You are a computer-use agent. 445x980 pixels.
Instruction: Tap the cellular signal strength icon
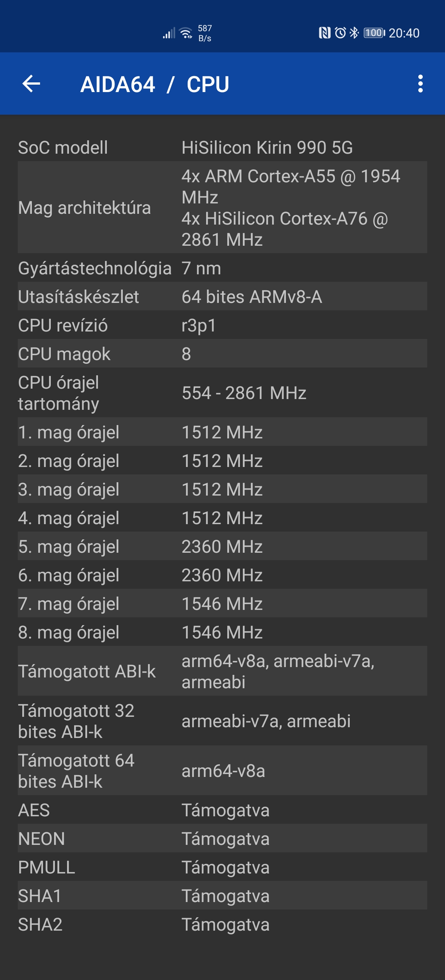tap(169, 33)
